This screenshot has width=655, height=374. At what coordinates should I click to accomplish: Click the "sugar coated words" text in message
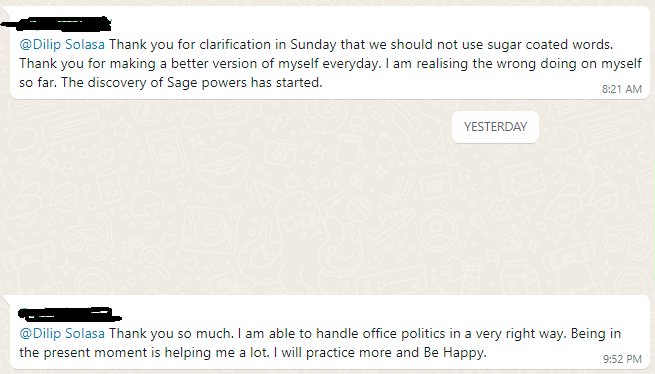(x=549, y=44)
